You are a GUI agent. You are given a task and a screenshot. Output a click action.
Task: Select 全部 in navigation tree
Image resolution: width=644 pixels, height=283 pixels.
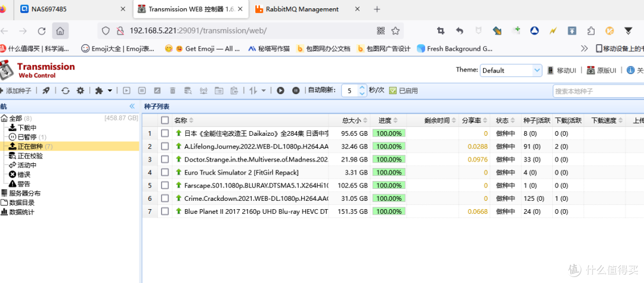(16, 119)
